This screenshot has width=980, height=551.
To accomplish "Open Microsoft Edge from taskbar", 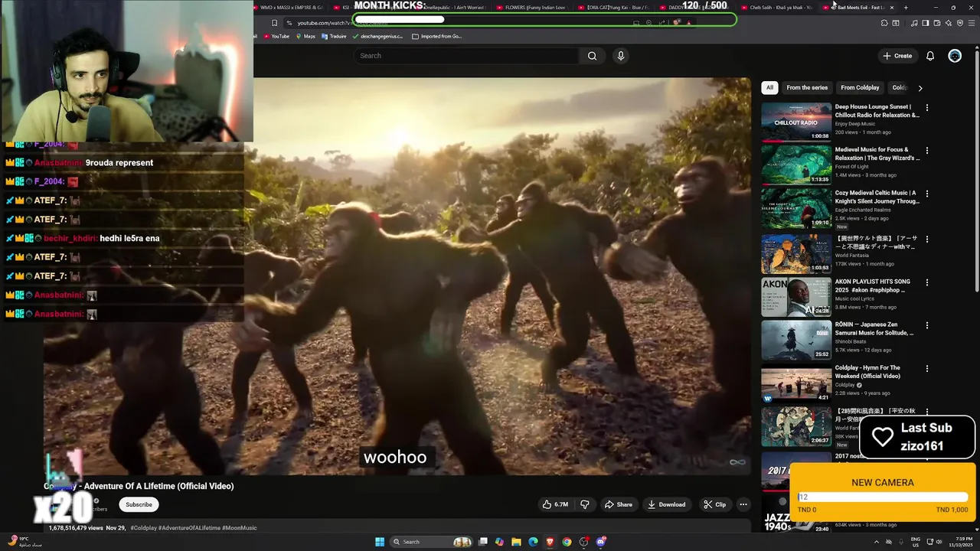I will [533, 542].
